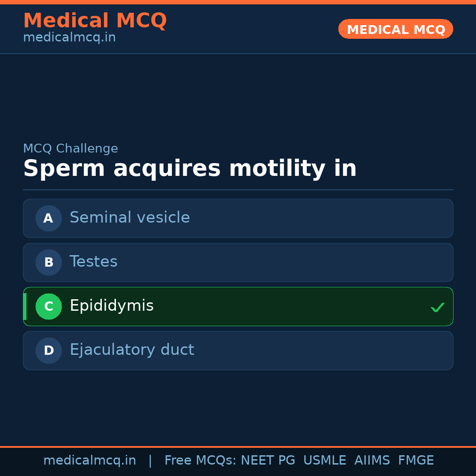Image resolution: width=476 pixels, height=476 pixels.
Task: Click FMGE in the footer
Action: tap(416, 461)
